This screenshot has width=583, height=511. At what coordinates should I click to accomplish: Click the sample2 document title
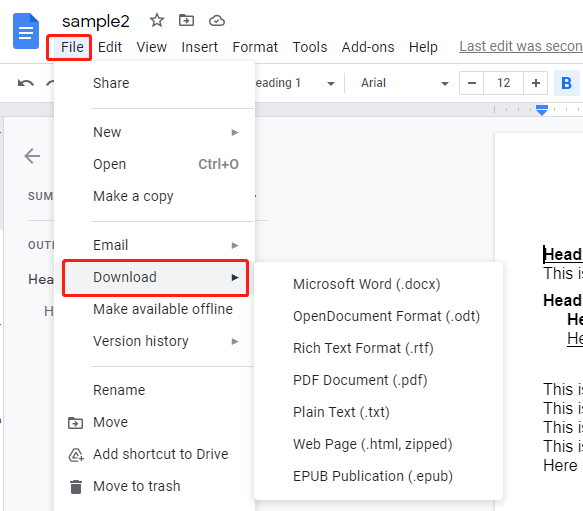coord(96,21)
